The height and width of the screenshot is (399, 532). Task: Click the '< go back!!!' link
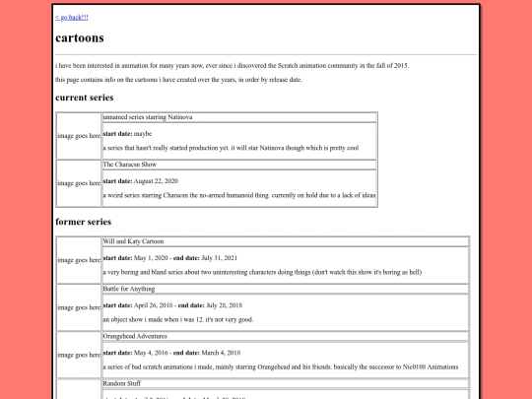tap(72, 18)
